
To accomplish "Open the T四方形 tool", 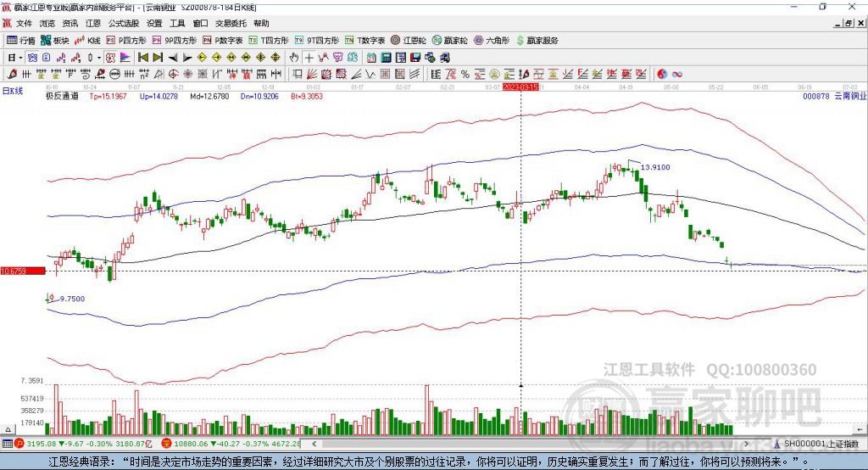I will click(x=269, y=41).
